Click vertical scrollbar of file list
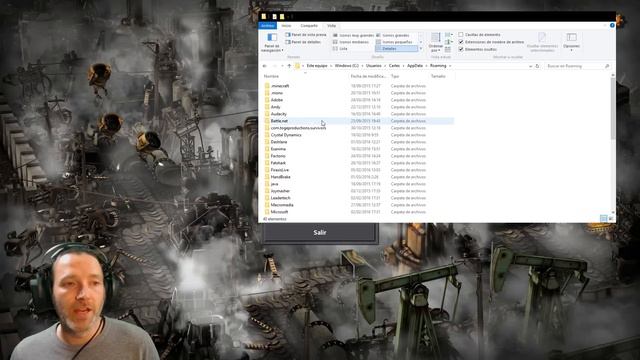640x360 pixels. pos(613,108)
